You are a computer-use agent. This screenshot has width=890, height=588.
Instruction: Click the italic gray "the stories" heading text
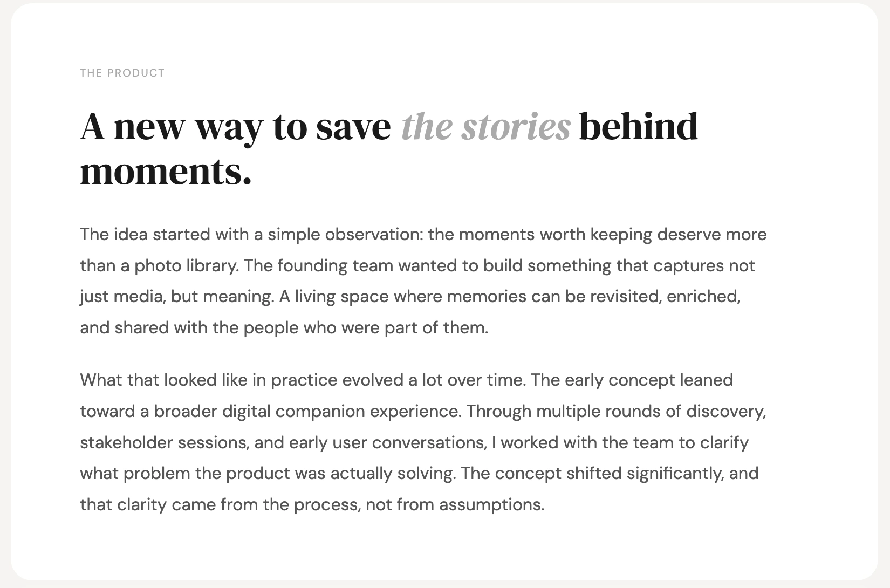(x=485, y=127)
